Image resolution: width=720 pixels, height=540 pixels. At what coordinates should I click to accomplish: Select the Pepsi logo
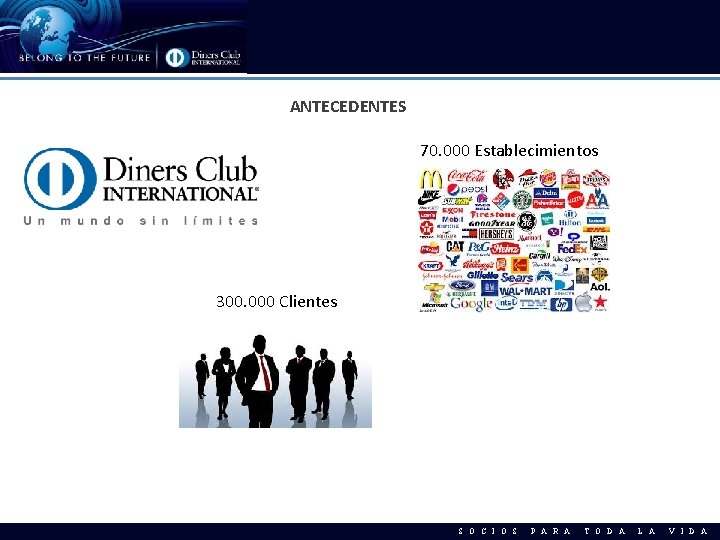(467, 189)
